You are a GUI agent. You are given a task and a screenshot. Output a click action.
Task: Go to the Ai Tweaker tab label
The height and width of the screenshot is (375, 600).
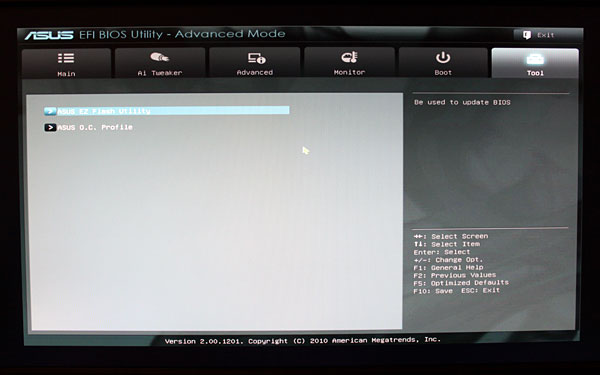coord(160,73)
